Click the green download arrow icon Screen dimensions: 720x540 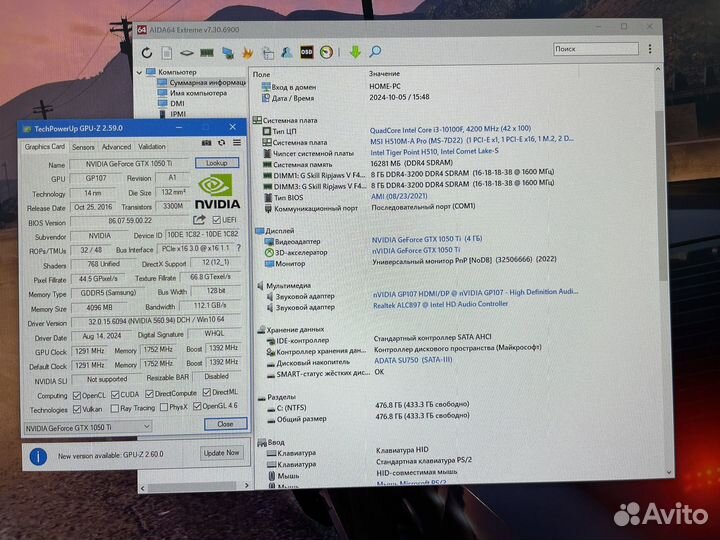[355, 51]
